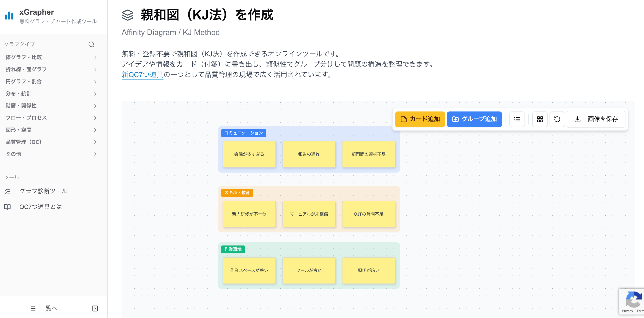
Task: Open the card list icon on the toolbar
Action: click(x=517, y=119)
